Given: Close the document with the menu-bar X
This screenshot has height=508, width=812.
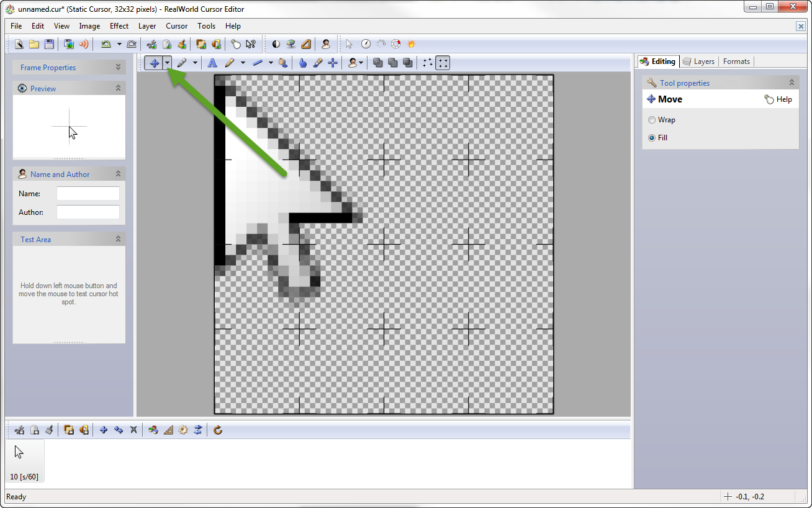Looking at the screenshot, I should coord(801,26).
